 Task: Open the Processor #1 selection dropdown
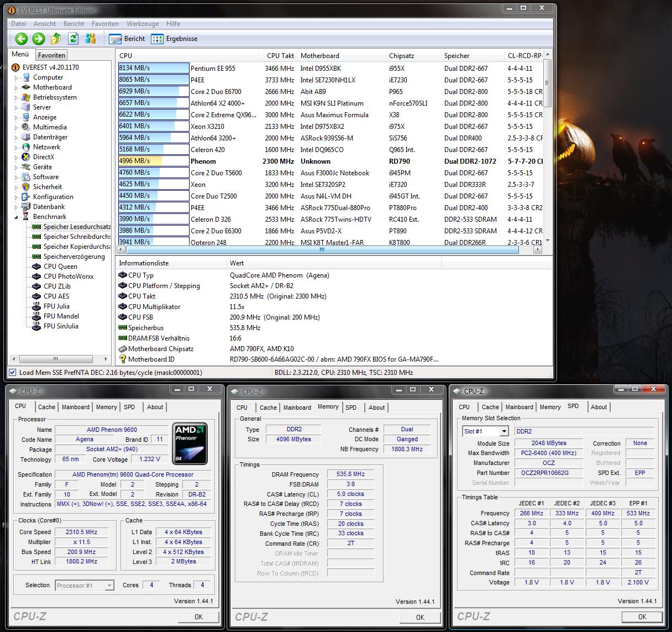tap(109, 585)
